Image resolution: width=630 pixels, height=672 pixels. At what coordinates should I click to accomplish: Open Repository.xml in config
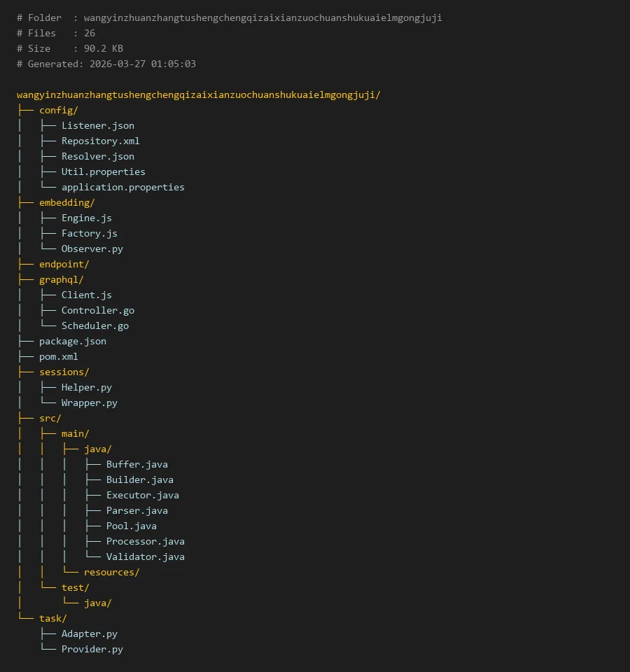coord(100,141)
